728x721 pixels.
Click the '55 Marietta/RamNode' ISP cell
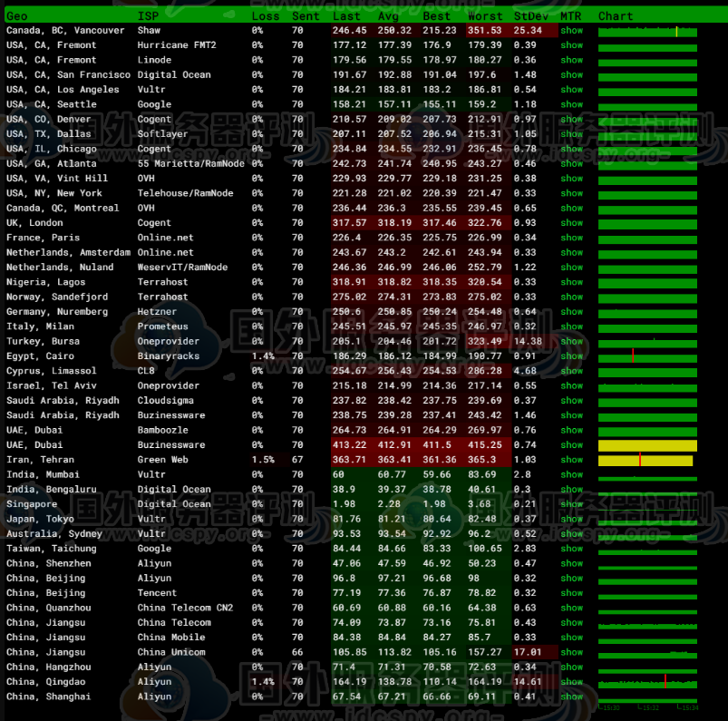[190, 164]
